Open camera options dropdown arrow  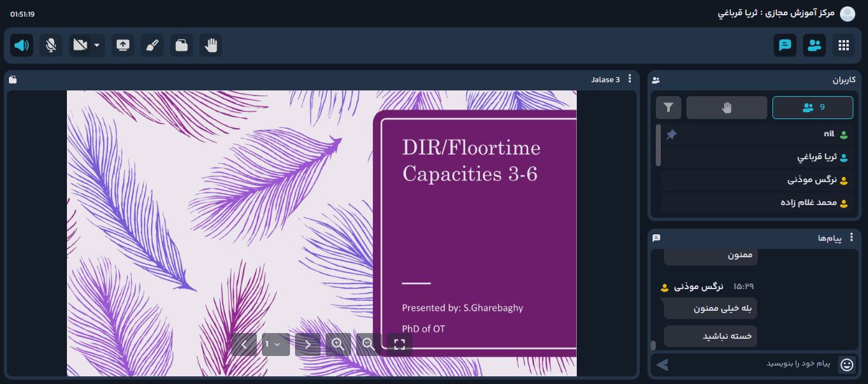tap(97, 45)
